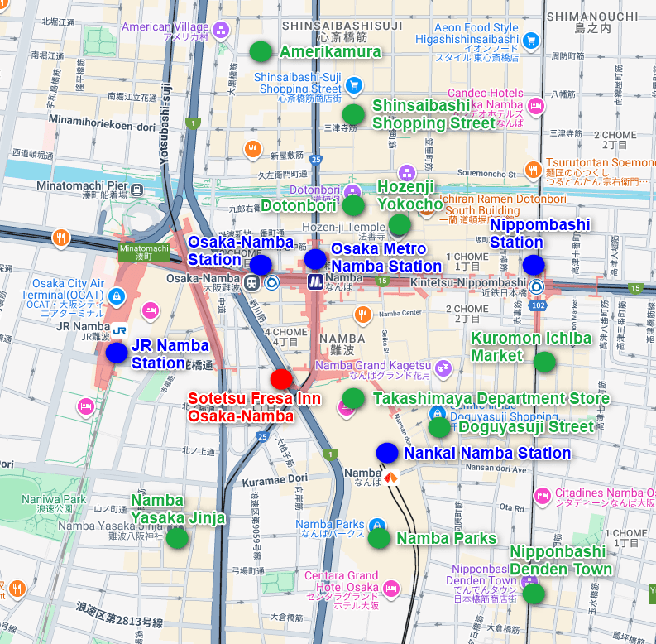
Task: Select route 25 shield near Kuramae Dori
Action: (x=262, y=437)
